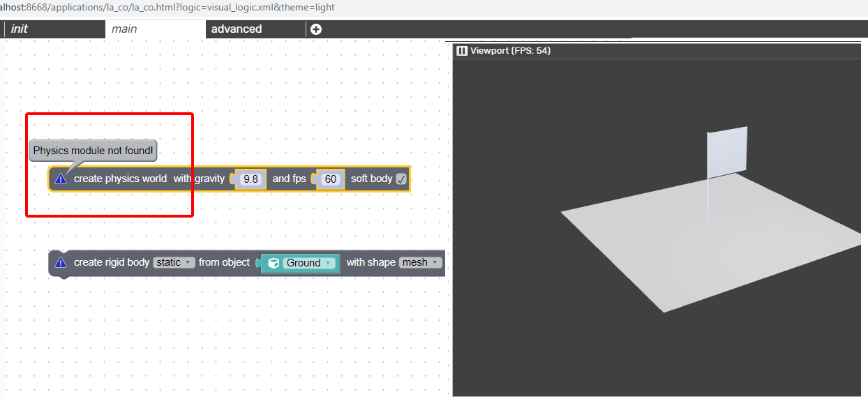Click the 'with gravity' label
This screenshot has height=401, width=868.
pos(199,179)
